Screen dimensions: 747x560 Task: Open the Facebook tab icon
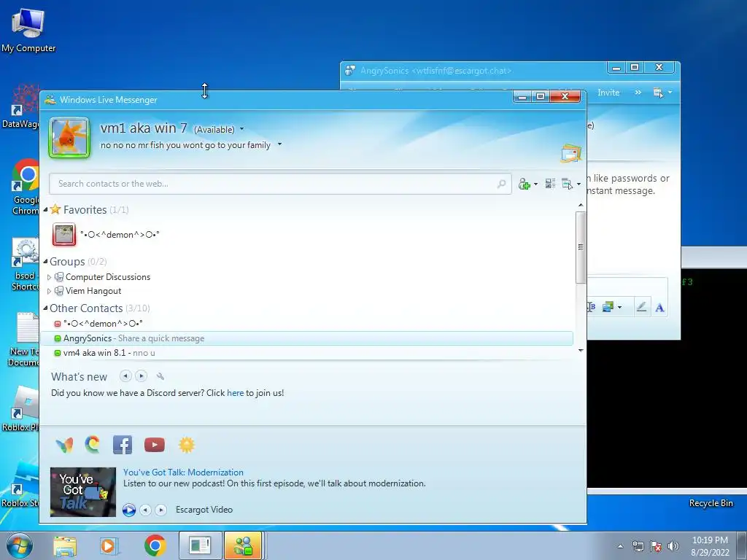123,445
